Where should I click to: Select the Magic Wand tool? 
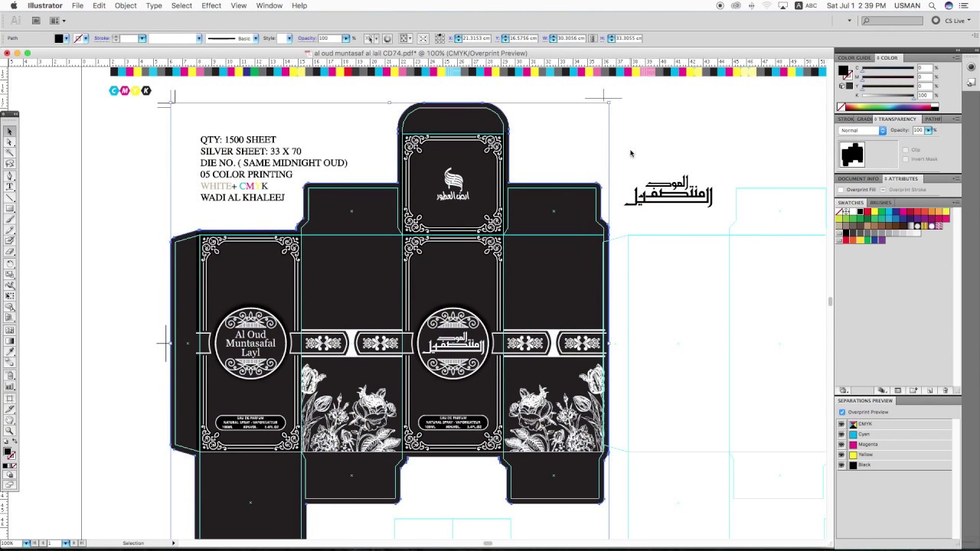click(10, 152)
